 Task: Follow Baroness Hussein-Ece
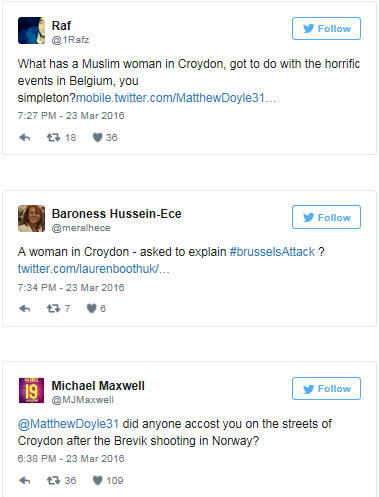(326, 217)
